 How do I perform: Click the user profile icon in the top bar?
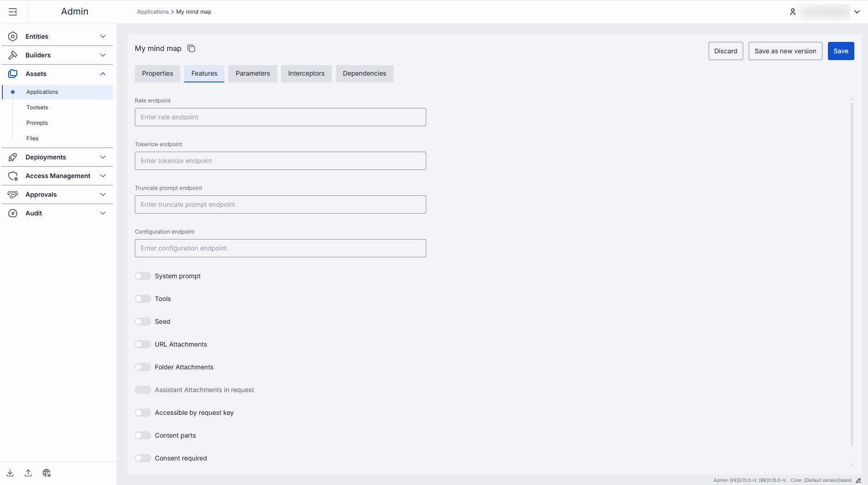792,12
